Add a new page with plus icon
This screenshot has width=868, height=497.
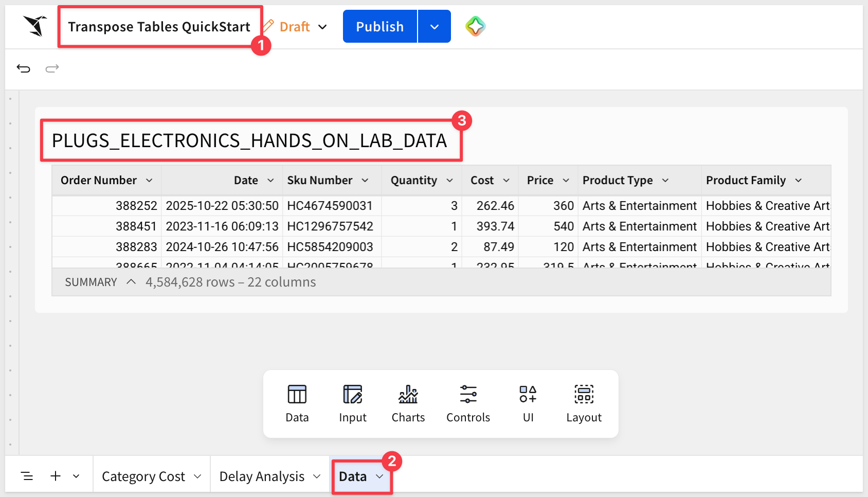[56, 476]
